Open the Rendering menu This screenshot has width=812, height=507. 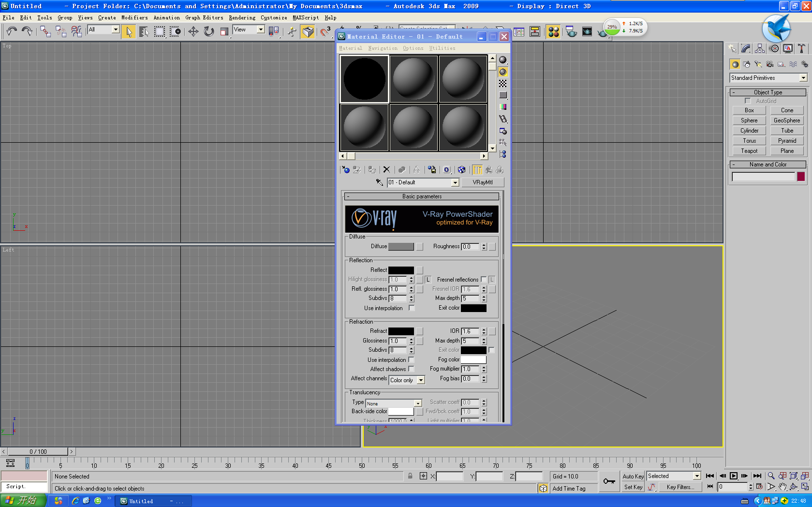pyautogui.click(x=242, y=17)
